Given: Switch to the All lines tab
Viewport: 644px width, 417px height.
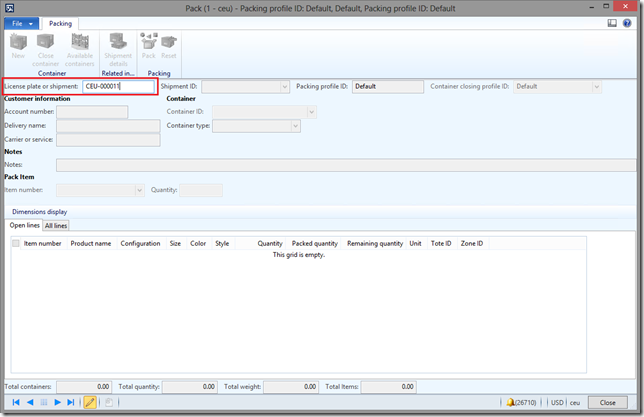Looking at the screenshot, I should click(x=56, y=226).
